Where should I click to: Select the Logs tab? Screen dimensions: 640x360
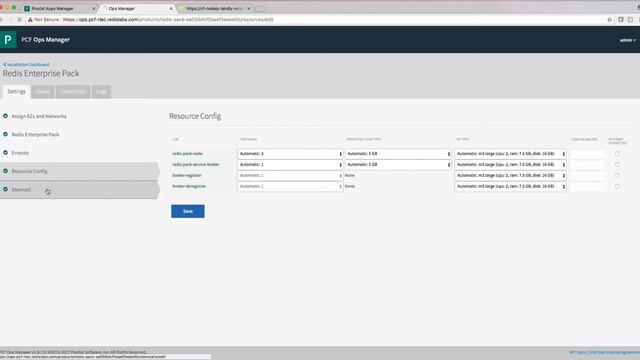coord(101,91)
